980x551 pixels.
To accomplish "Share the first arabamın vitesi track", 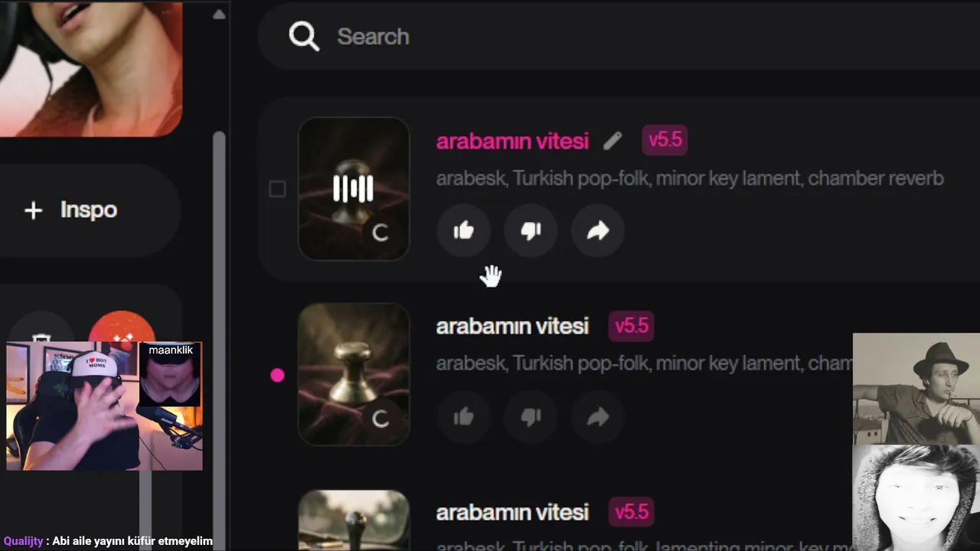I will (598, 230).
